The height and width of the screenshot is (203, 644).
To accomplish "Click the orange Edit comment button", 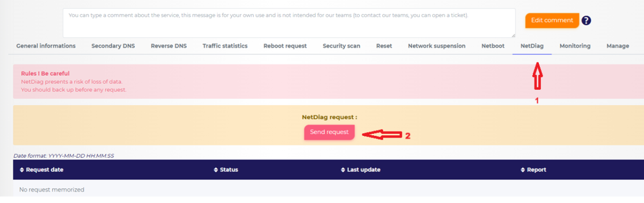I will point(552,20).
